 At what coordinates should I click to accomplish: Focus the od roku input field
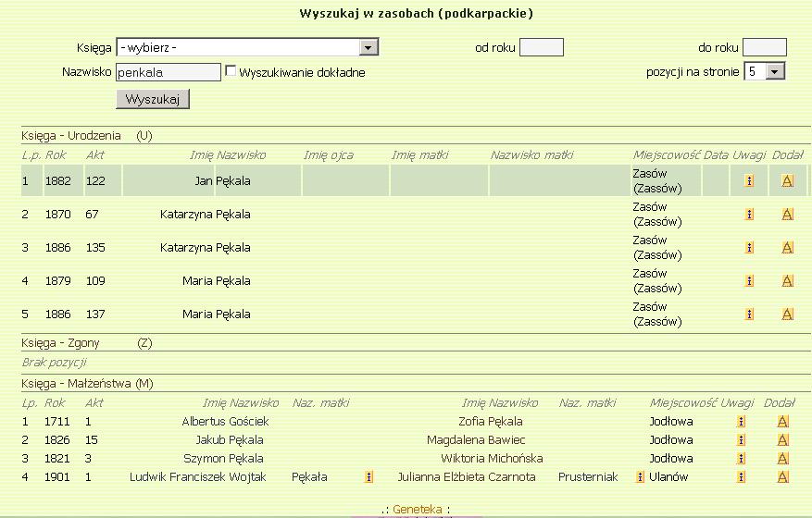click(x=541, y=47)
